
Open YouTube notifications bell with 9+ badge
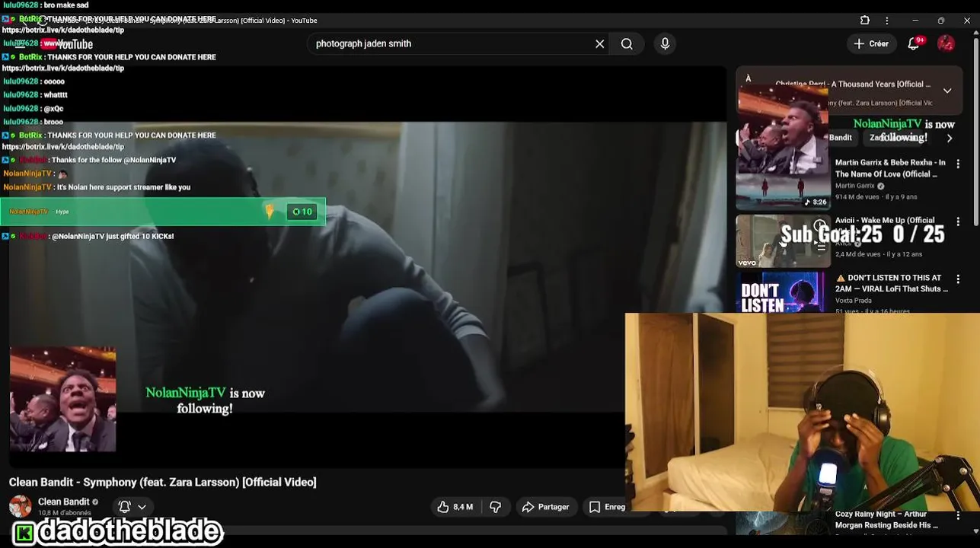tap(914, 44)
